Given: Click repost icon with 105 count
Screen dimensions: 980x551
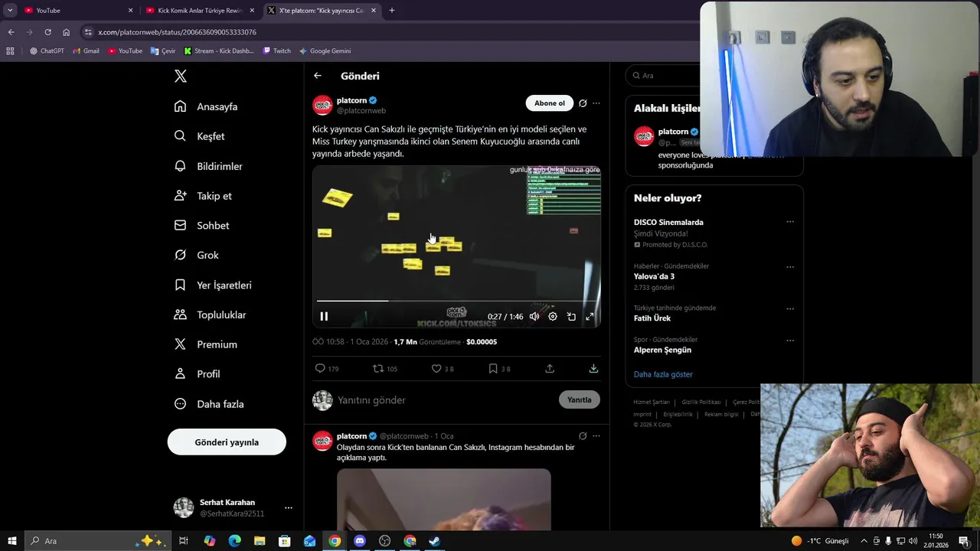Looking at the screenshot, I should pos(385,368).
